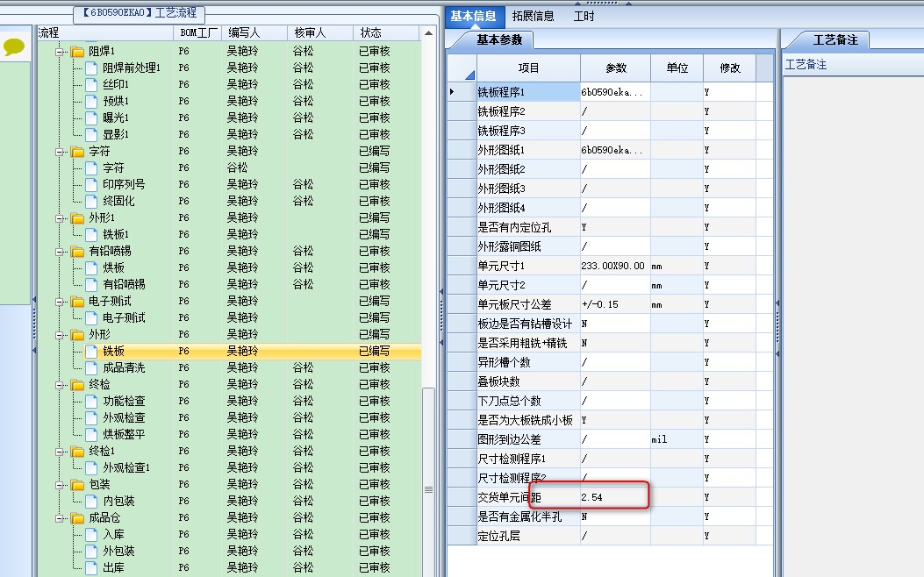Collapse the 有铅喷锡 tree group
Screen dimensions: 924x577
coord(60,252)
